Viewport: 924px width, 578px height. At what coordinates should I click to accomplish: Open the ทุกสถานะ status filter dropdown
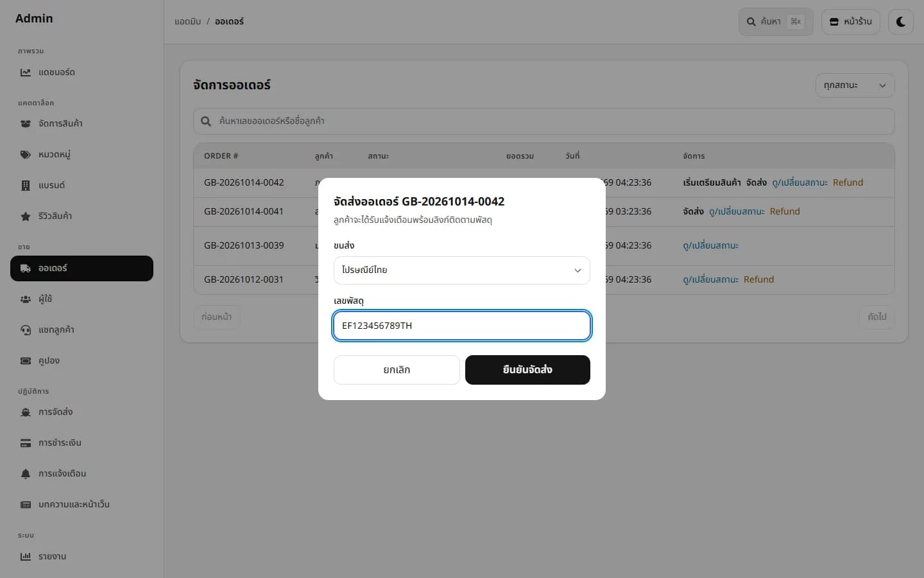pos(855,85)
